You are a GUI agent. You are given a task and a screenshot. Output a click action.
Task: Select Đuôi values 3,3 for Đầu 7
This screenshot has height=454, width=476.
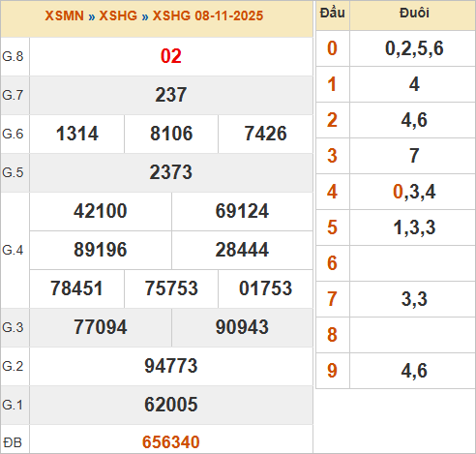(414, 299)
